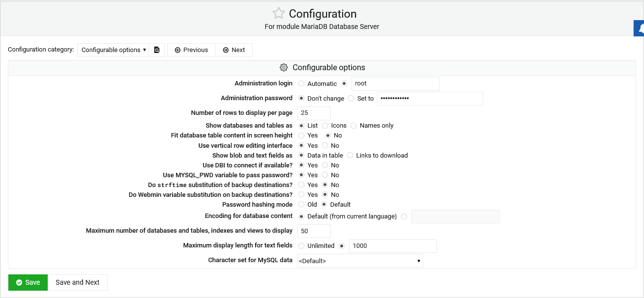Click 'Number of rows to display per page' label
The image size is (644, 298).
242,113
